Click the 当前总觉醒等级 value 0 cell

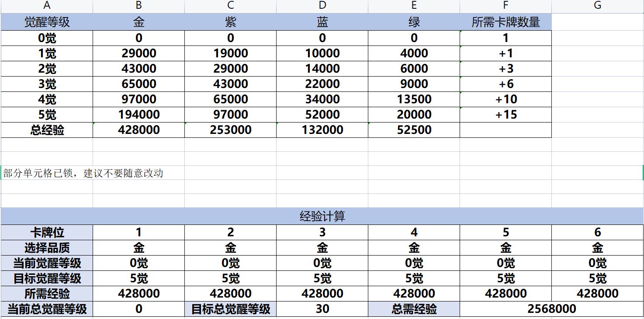[x=138, y=308]
